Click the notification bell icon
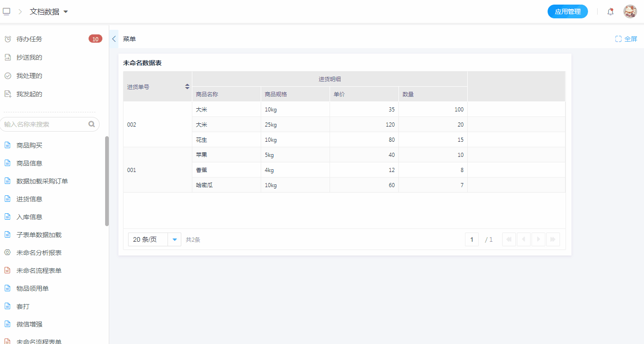The width and height of the screenshot is (644, 344). point(610,12)
